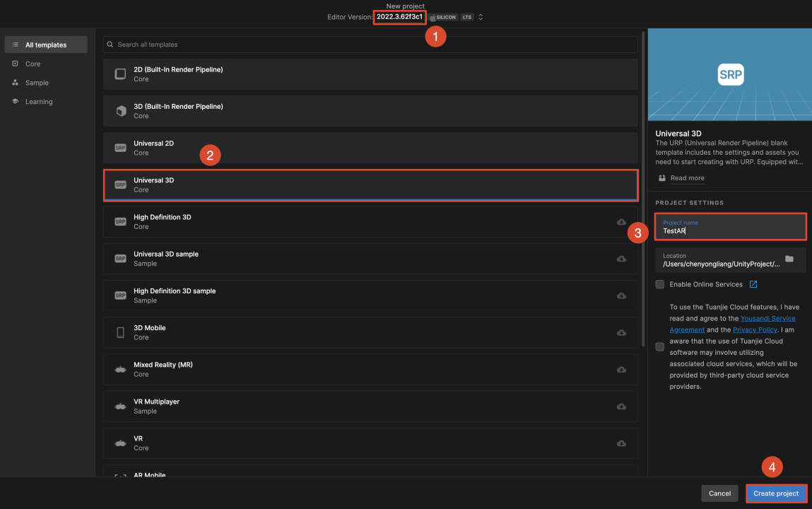This screenshot has width=812, height=509.
Task: Click the phone icon of 3D Mobile
Action: coord(120,332)
